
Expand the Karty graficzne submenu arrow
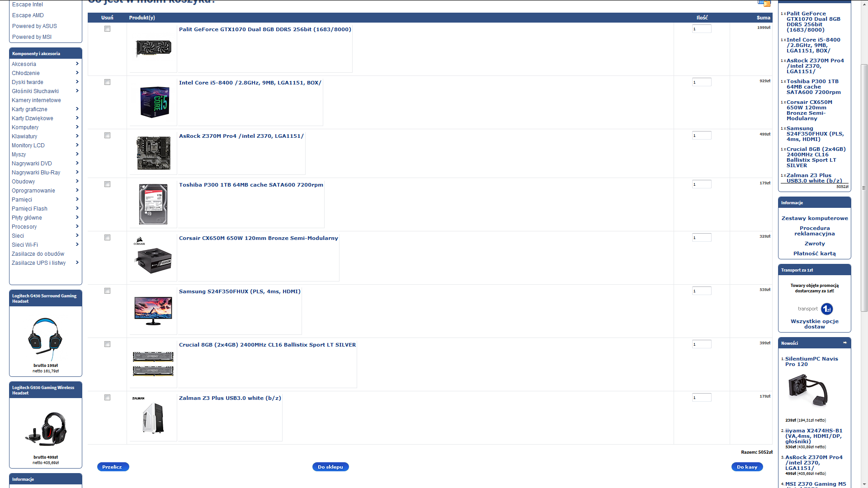(x=77, y=109)
